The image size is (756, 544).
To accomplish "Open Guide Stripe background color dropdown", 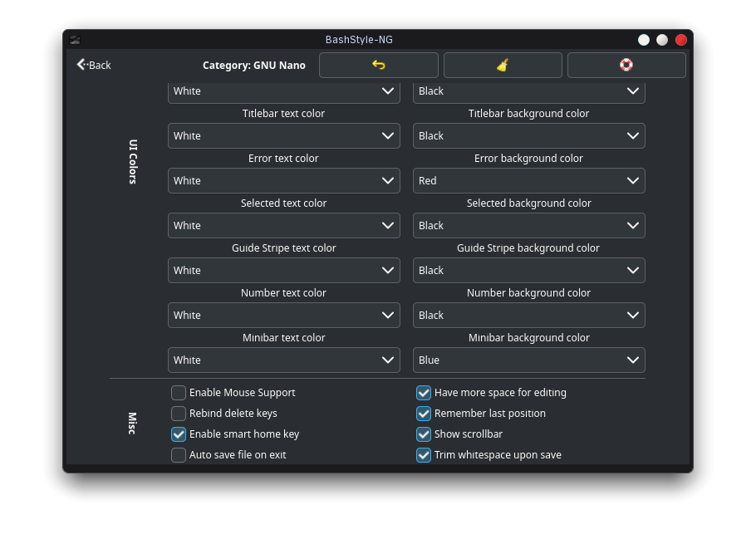I will (529, 270).
